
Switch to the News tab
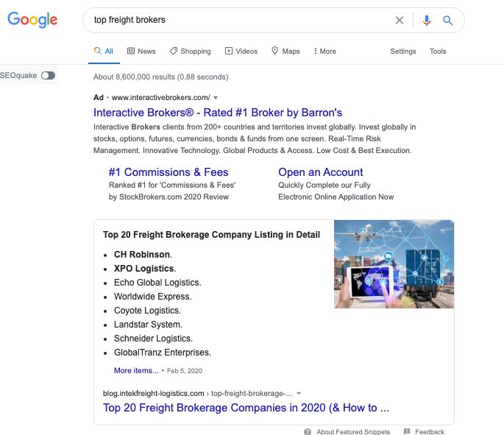(141, 51)
